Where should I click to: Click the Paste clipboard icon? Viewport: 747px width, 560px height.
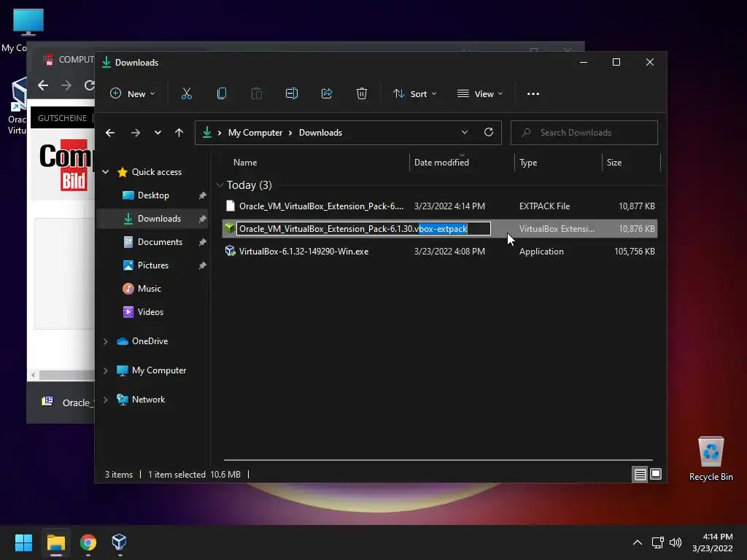coord(256,94)
